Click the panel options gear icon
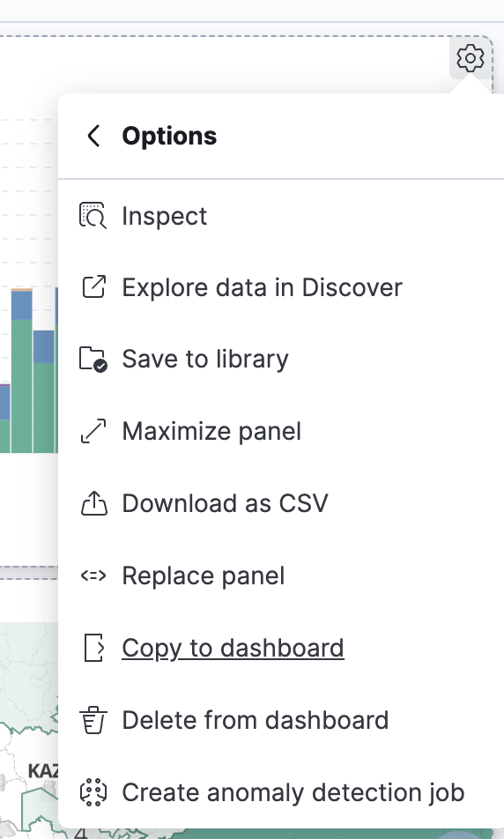504x839 pixels. (471, 58)
